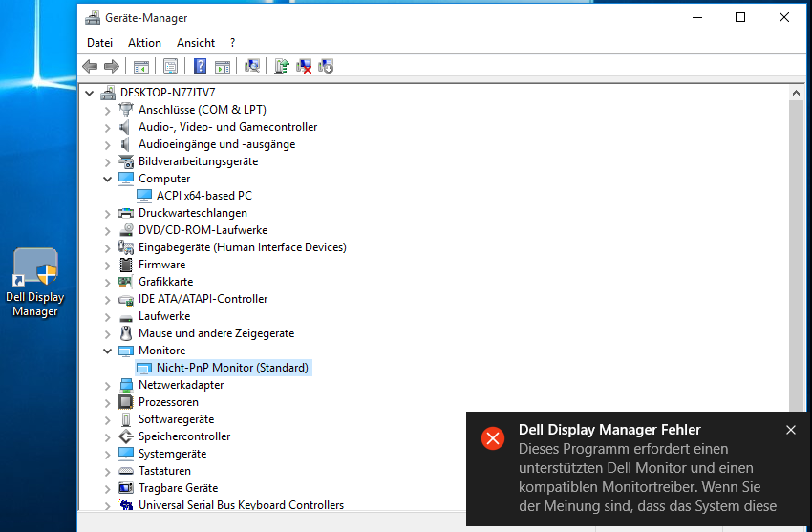This screenshot has height=532, width=812.
Task: Select the Tragbare Geräte icon
Action: tap(126, 488)
